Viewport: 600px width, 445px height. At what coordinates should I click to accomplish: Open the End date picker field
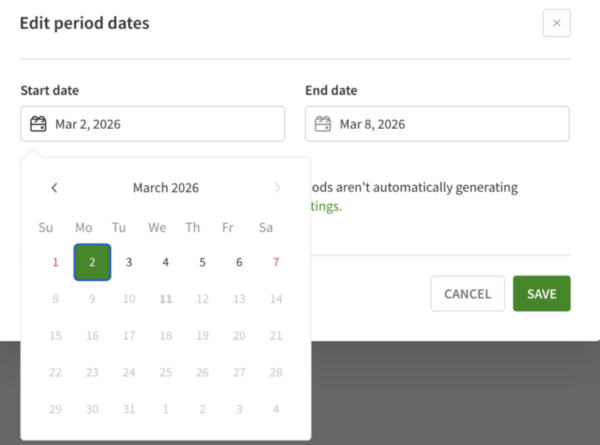point(437,124)
